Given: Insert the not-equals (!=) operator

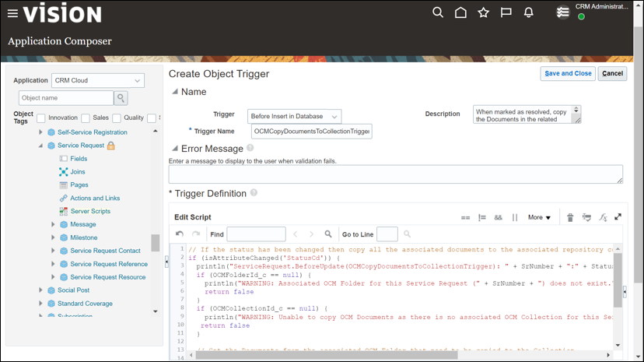Looking at the screenshot, I should pyautogui.click(x=481, y=217).
